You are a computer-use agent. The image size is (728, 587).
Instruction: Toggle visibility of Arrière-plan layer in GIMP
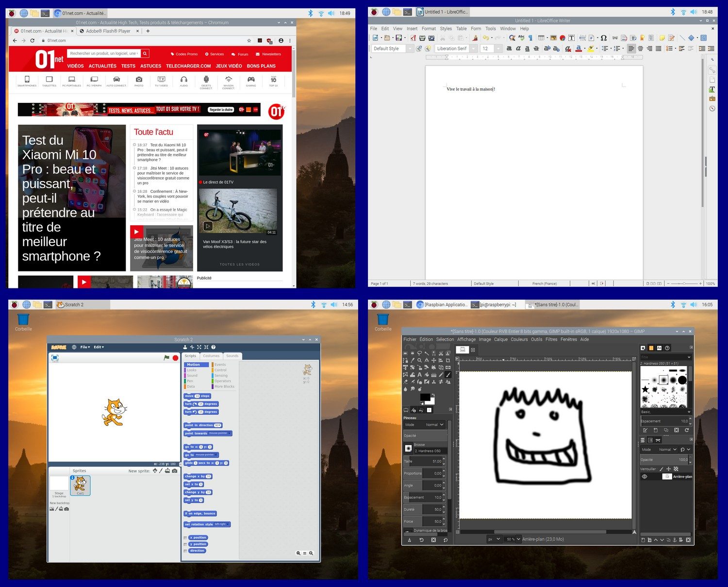645,477
